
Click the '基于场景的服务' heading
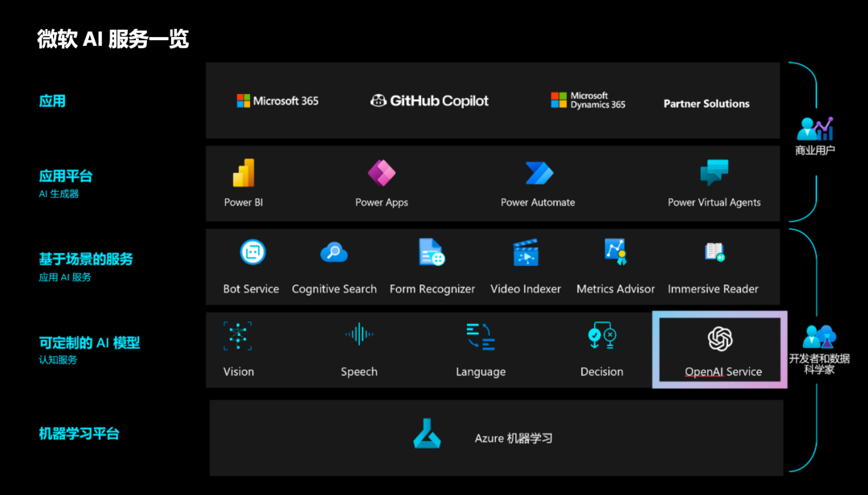click(86, 259)
